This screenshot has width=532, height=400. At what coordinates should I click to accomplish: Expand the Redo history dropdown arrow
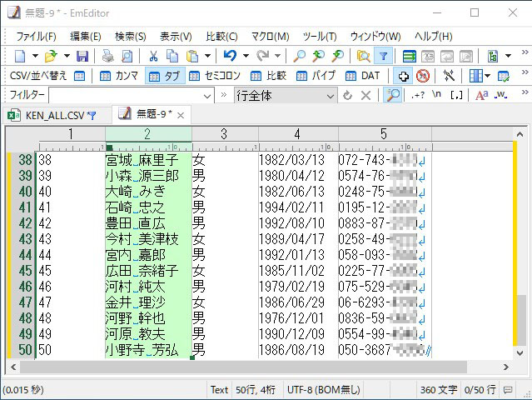[x=277, y=56]
